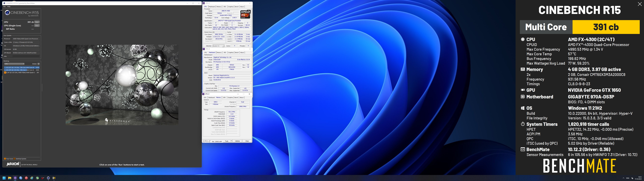Click the BenchMate CPU chip icon
Viewport: 644px width, 181px height.
pyautogui.click(x=522, y=39)
